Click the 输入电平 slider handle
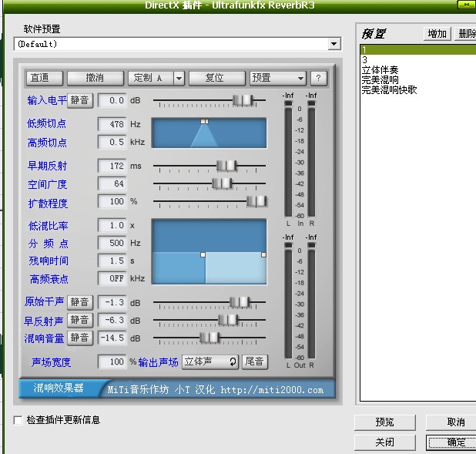Viewport: 476px width, 454px height. coord(243,100)
